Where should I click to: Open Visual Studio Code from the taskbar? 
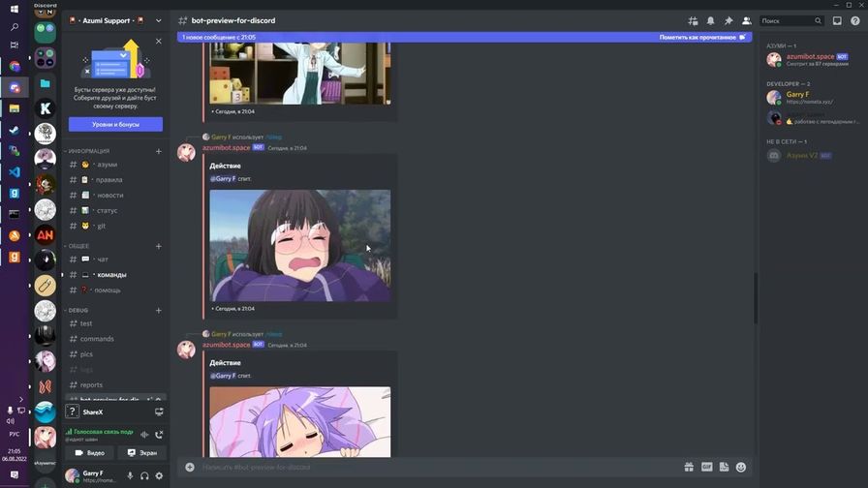[x=15, y=172]
